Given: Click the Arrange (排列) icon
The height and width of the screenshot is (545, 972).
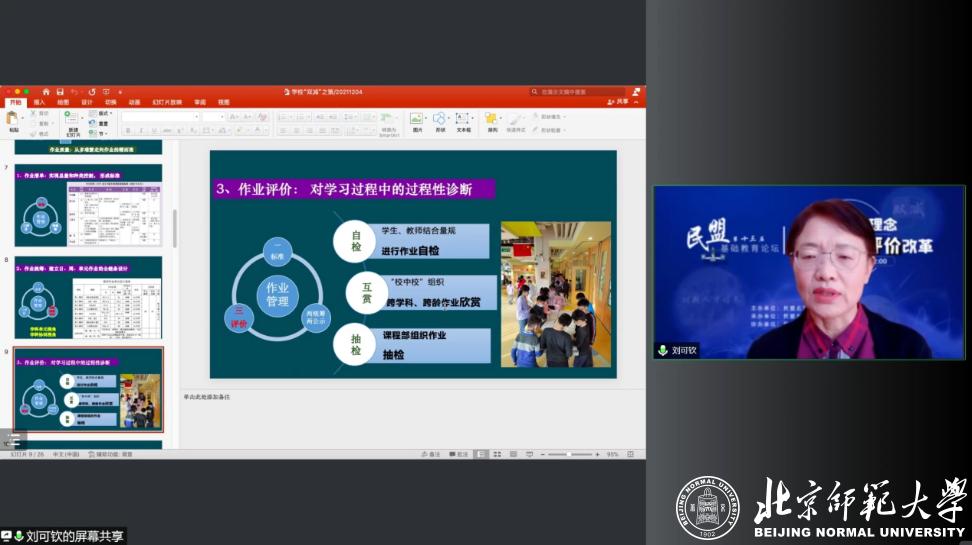Looking at the screenshot, I should point(492,119).
